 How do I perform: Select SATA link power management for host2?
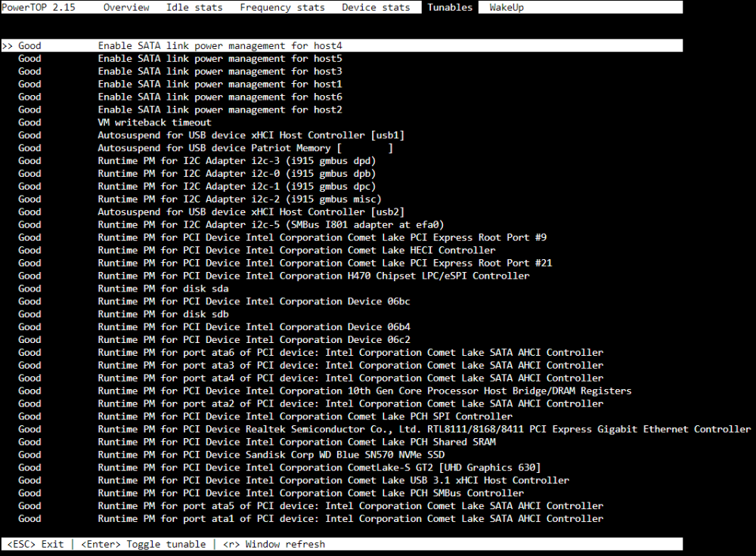[342, 110]
